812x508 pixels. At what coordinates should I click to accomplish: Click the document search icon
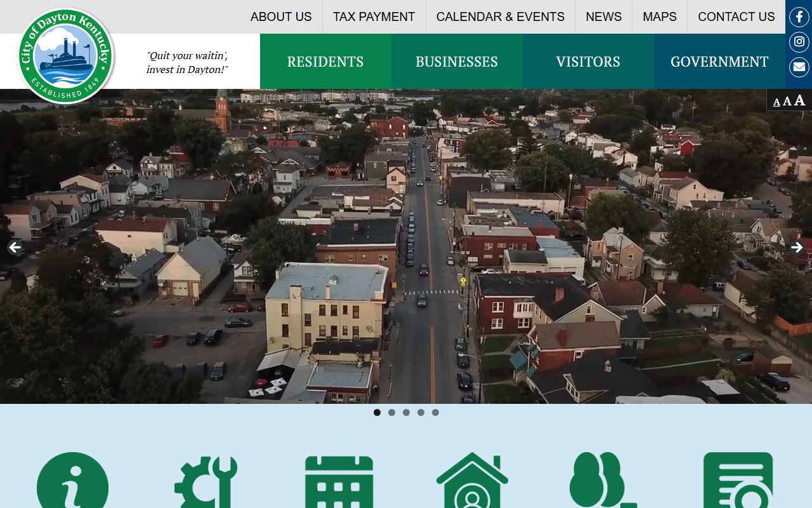click(x=738, y=480)
